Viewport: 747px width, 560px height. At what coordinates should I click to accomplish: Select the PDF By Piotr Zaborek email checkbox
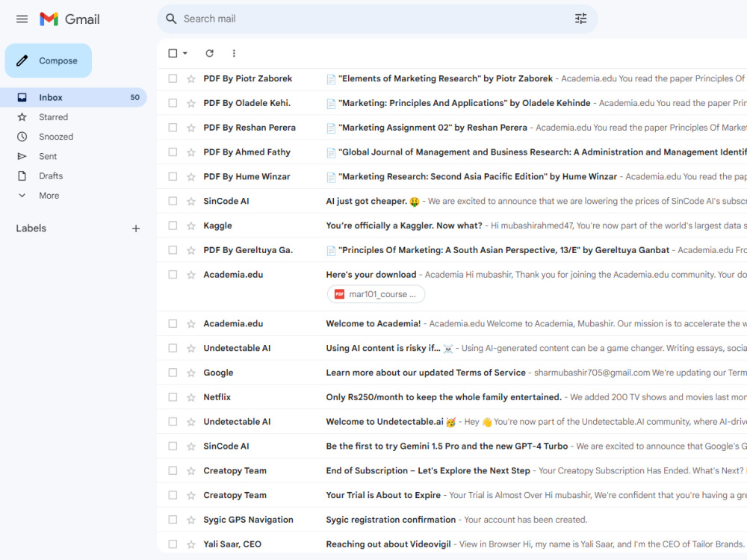pyautogui.click(x=173, y=78)
